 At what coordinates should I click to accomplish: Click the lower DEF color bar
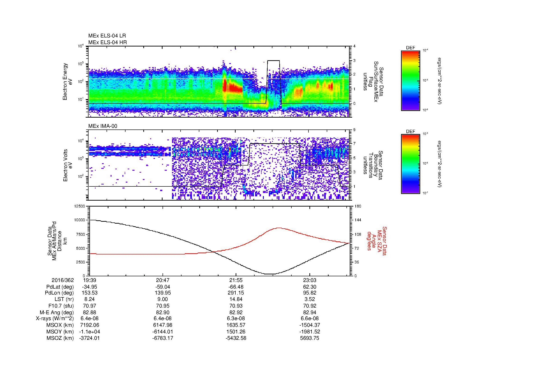pos(410,164)
